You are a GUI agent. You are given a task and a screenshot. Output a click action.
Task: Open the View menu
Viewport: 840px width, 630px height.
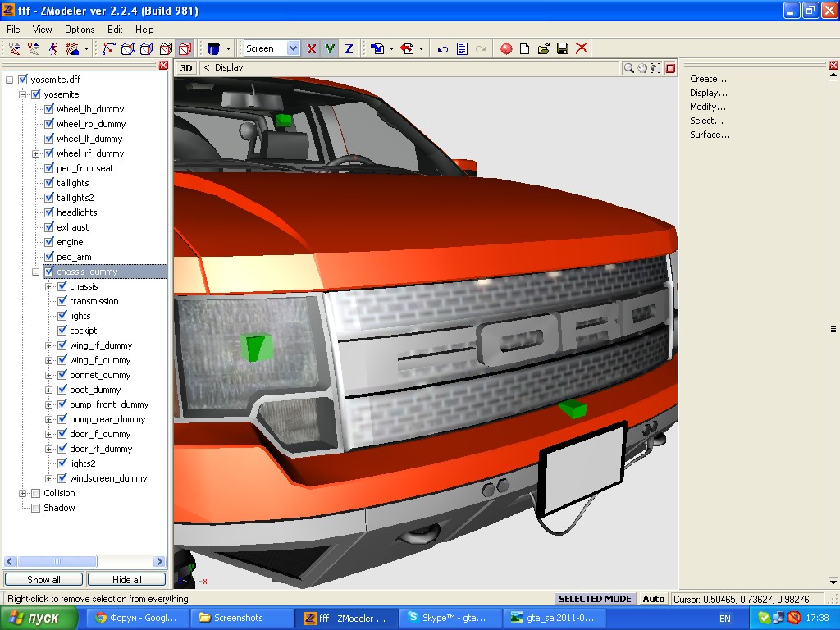pos(42,30)
